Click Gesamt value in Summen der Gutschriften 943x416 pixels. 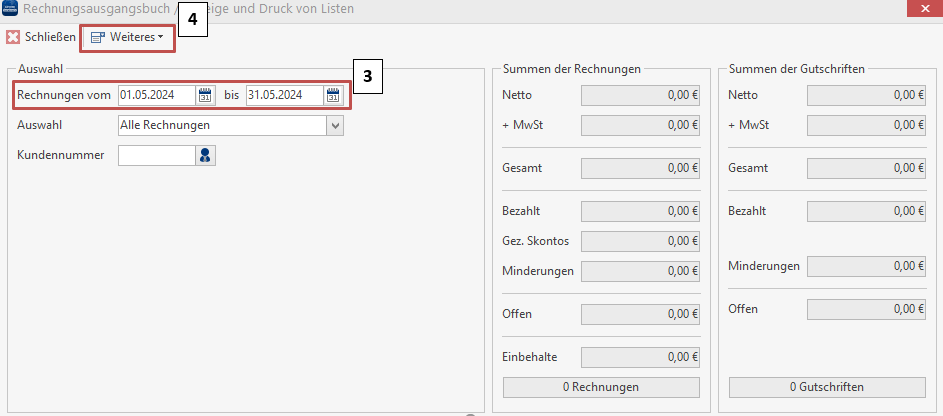pyautogui.click(x=866, y=169)
